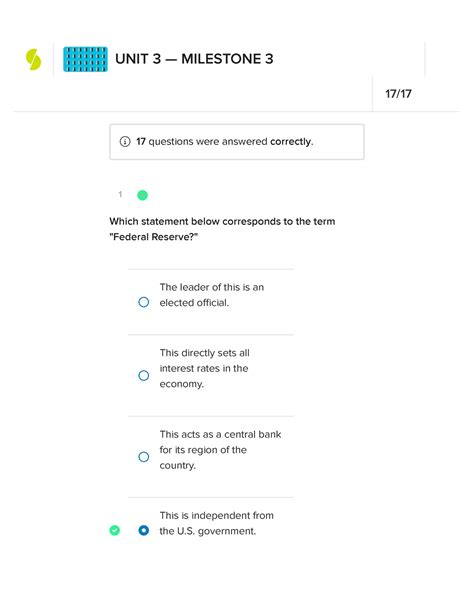Click the blue unit thumbnail icon
Viewport: 474px width, 613px height.
pyautogui.click(x=85, y=59)
